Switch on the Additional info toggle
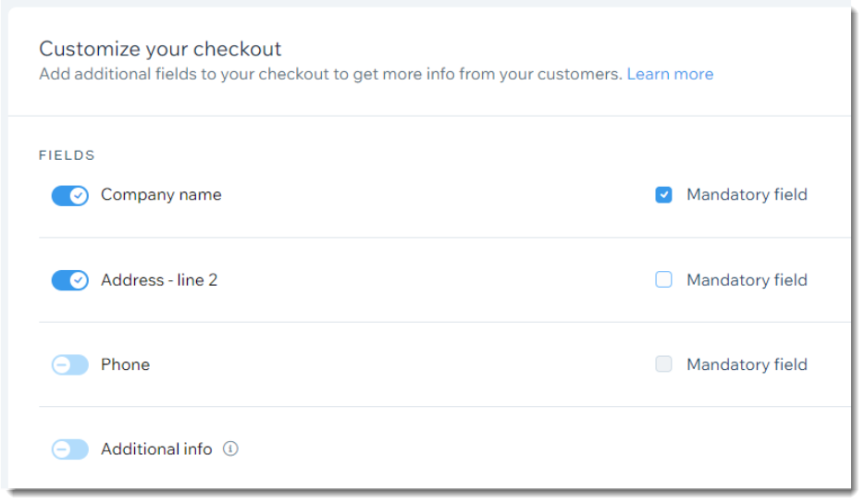This screenshot has height=504, width=865. point(70,449)
